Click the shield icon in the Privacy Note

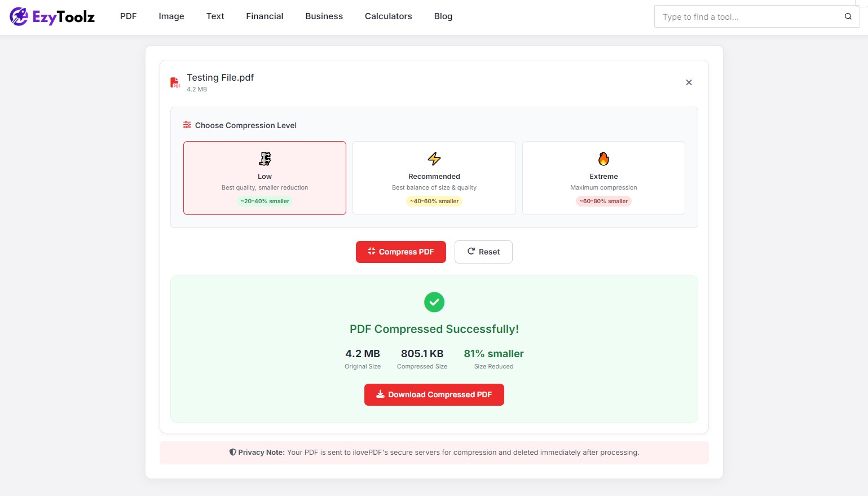(232, 452)
